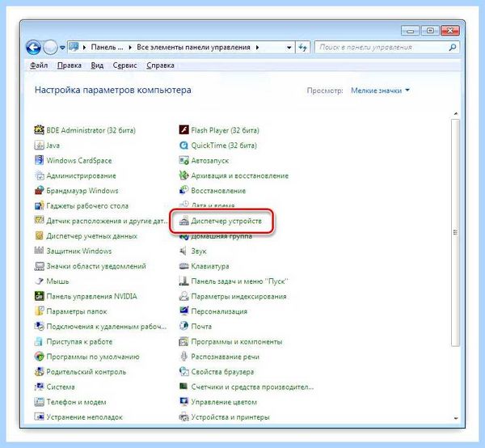Screen dimensions: 485x448
Task: Open Гаджеты рабочего стола icon
Action: coord(39,205)
